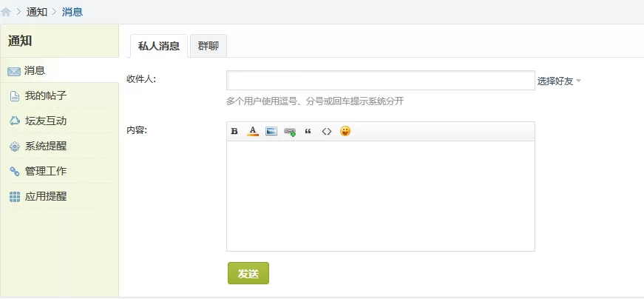Focus the 收件人 recipient input field
644x299 pixels.
[x=380, y=80]
